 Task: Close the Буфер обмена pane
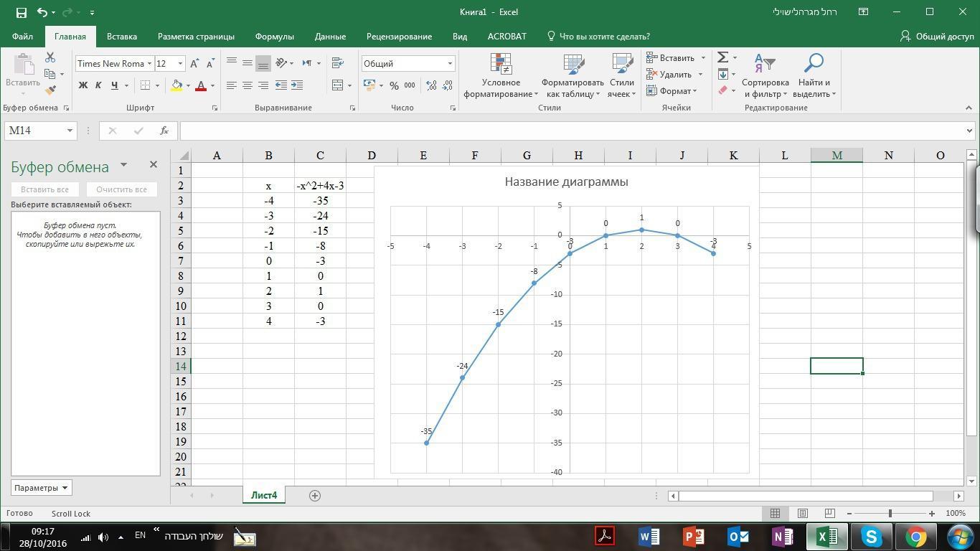(x=153, y=165)
